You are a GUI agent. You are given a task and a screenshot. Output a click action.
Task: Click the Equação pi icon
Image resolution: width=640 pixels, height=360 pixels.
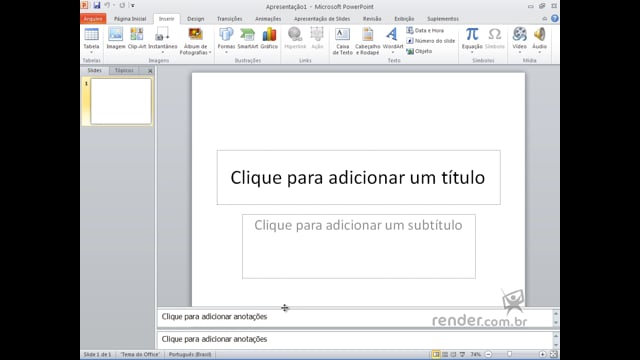(472, 35)
